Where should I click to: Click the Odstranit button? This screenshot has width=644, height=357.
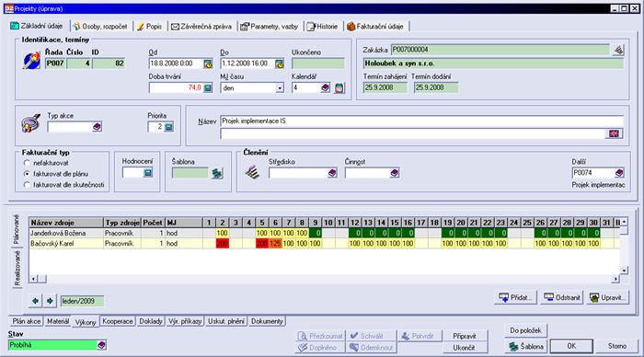click(561, 297)
